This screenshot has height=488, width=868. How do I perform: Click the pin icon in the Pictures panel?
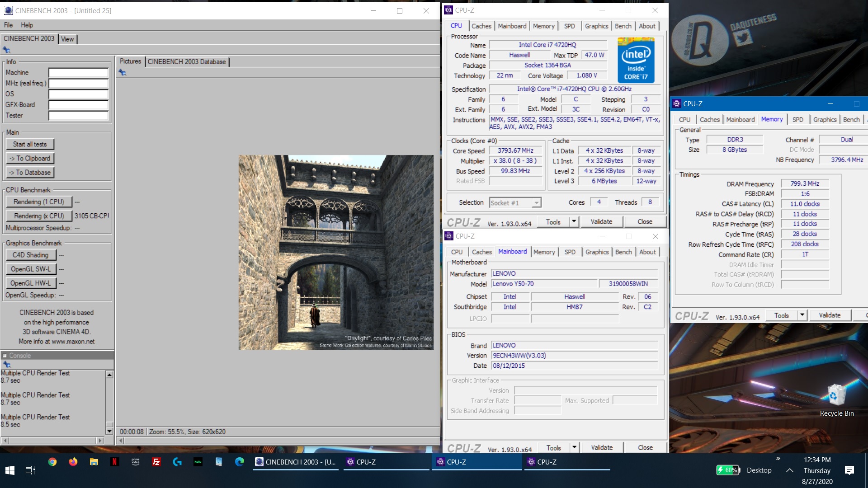[122, 72]
